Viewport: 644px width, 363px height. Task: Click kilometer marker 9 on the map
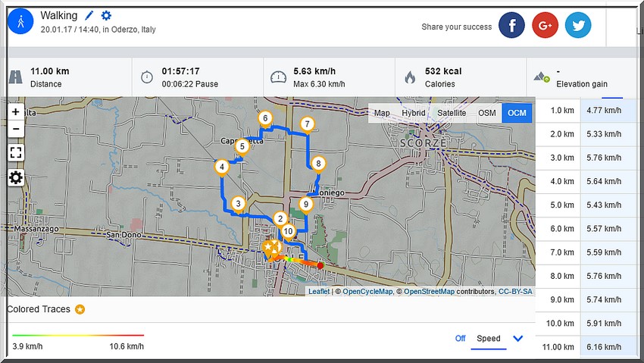click(x=305, y=205)
